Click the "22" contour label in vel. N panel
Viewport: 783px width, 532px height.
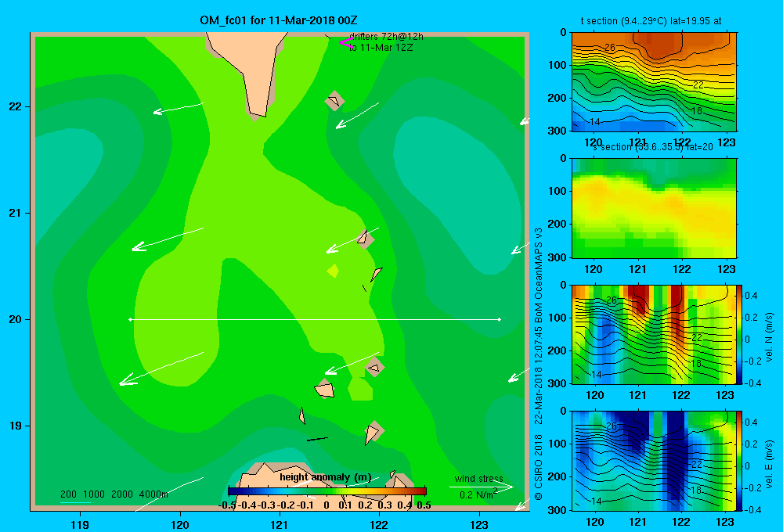(x=697, y=338)
